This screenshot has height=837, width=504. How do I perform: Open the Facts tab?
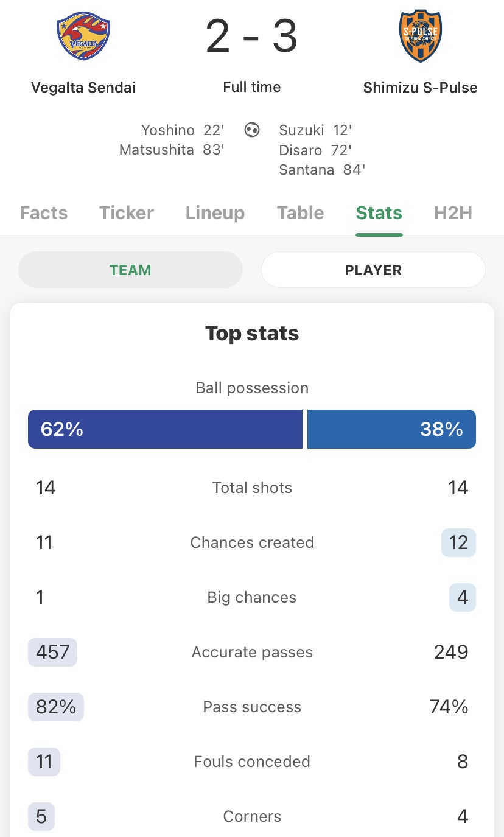pyautogui.click(x=44, y=213)
